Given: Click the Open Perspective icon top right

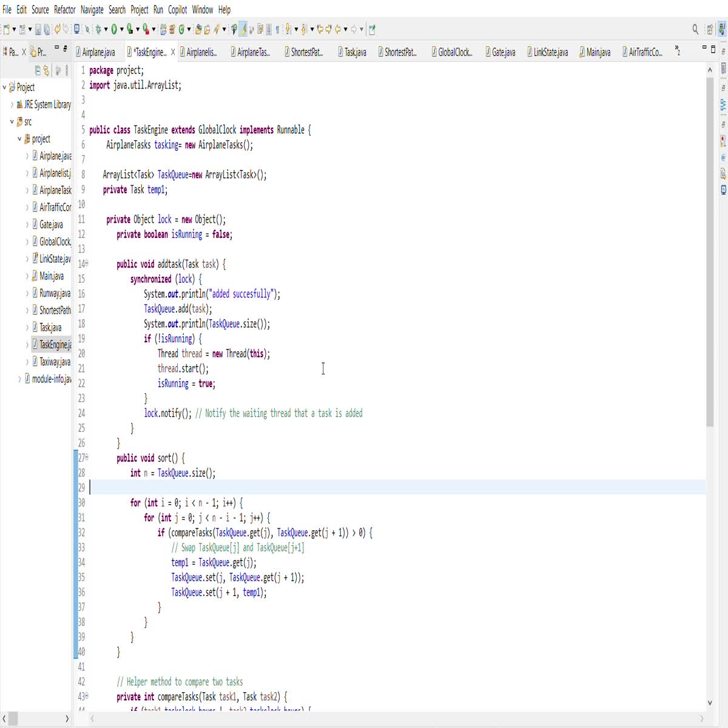Looking at the screenshot, I should click(x=710, y=29).
